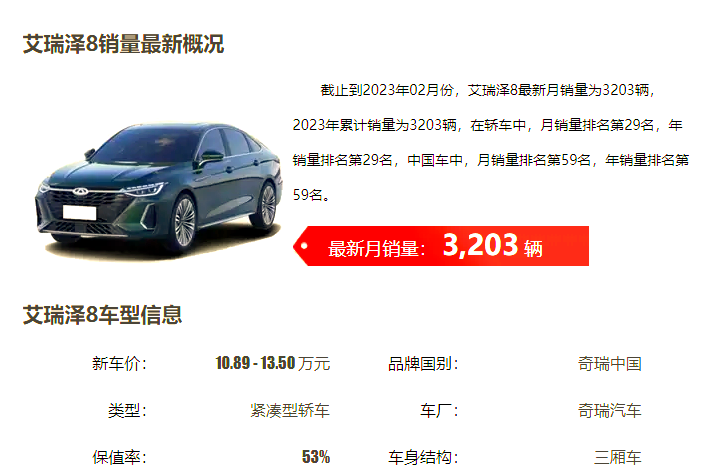
Task: Open the 三厢车 body type link
Action: (617, 457)
